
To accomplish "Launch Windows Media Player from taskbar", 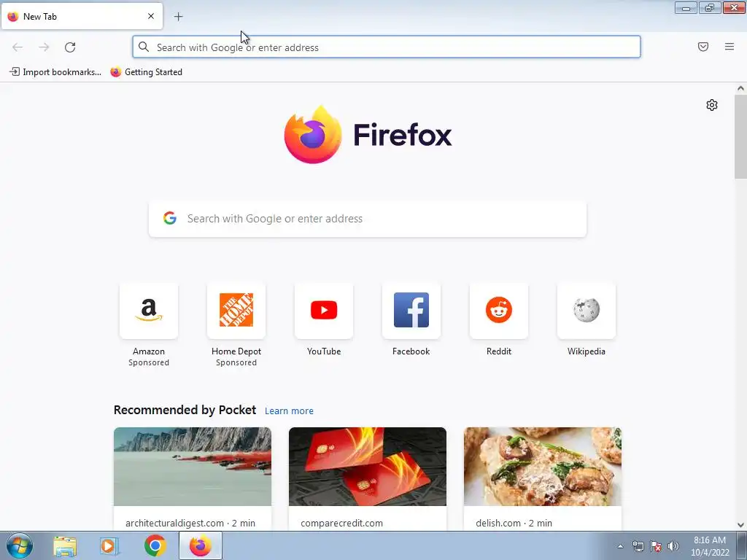I will click(x=109, y=546).
